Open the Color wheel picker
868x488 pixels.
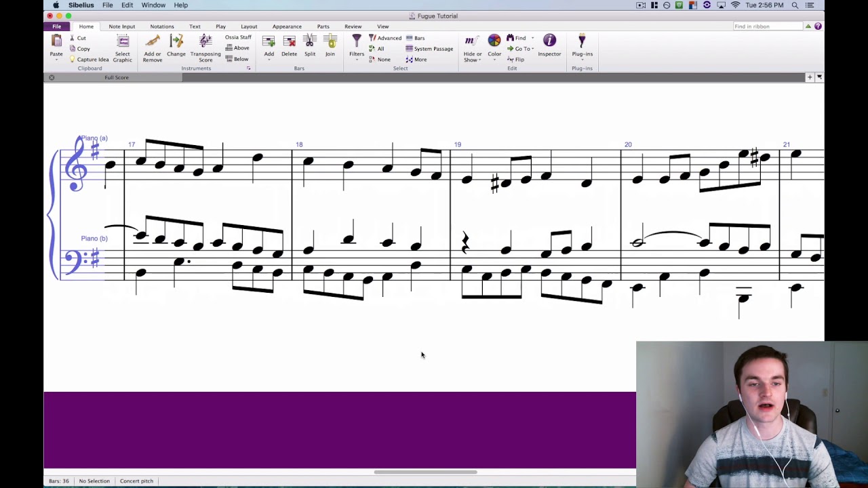click(494, 41)
